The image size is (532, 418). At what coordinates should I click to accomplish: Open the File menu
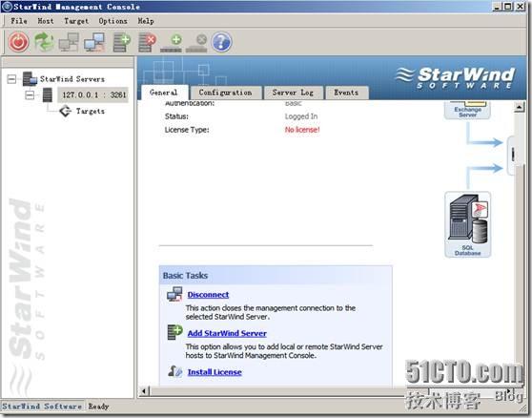click(19, 21)
